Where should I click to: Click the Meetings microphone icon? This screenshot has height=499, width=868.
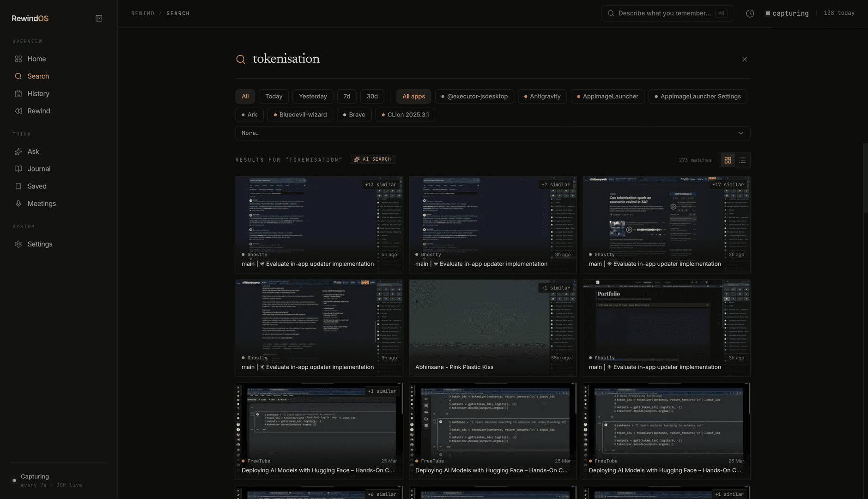coord(18,203)
